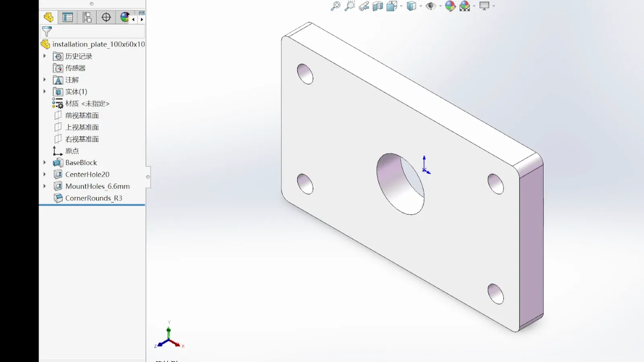Click the feature tree filter funnel icon
The width and height of the screenshot is (644, 362).
tap(47, 31)
